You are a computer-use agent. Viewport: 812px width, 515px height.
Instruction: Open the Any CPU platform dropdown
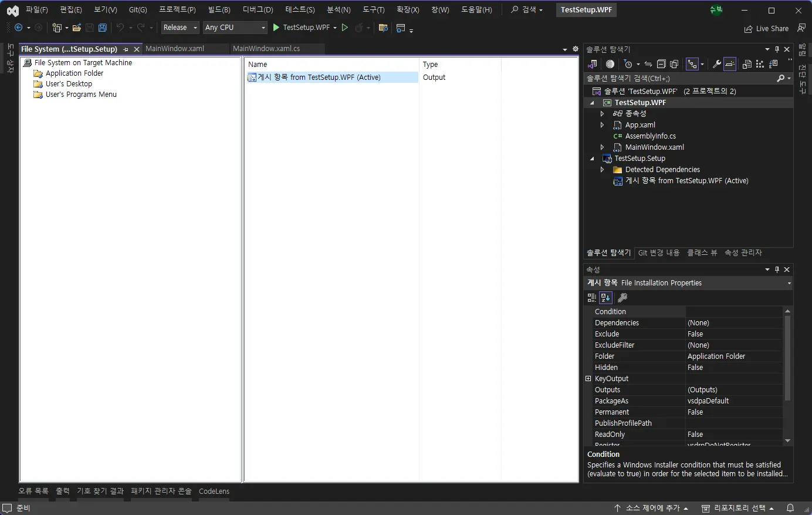tap(235, 28)
